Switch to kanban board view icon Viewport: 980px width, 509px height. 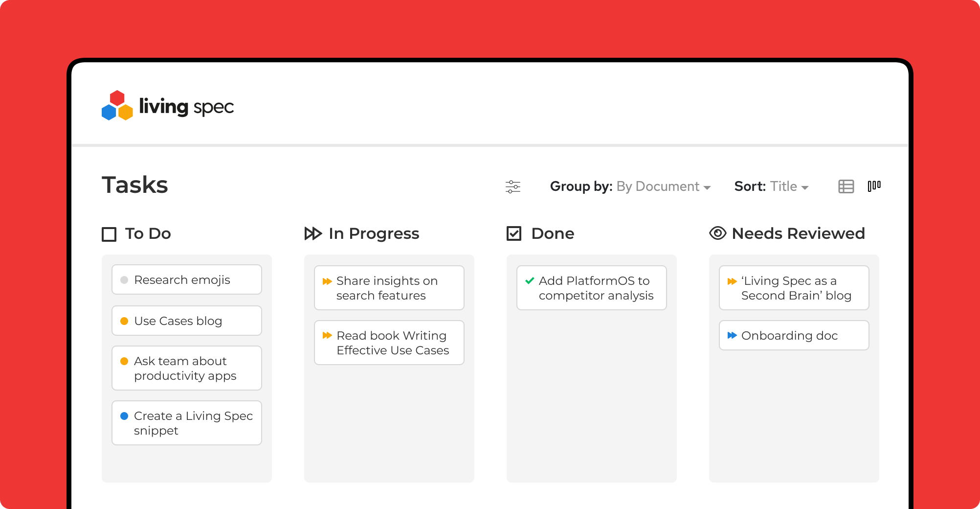click(874, 186)
